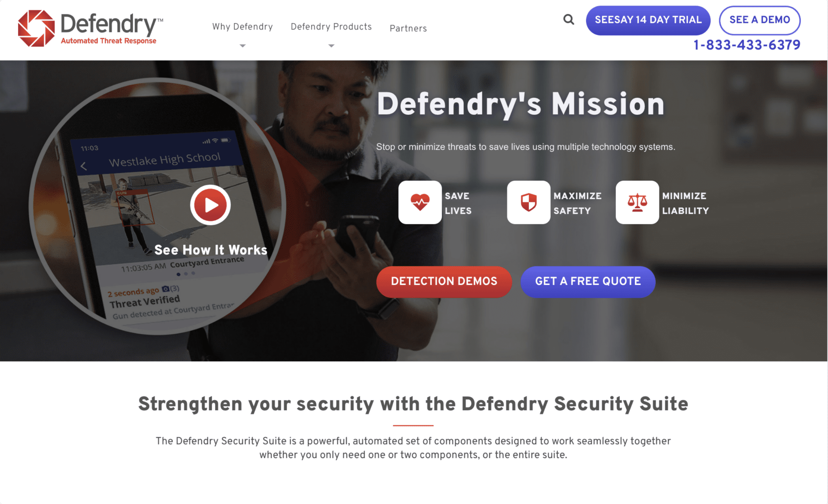Screen dimensions: 828x504
Task: Open the Why Defendry menu
Action: (243, 27)
